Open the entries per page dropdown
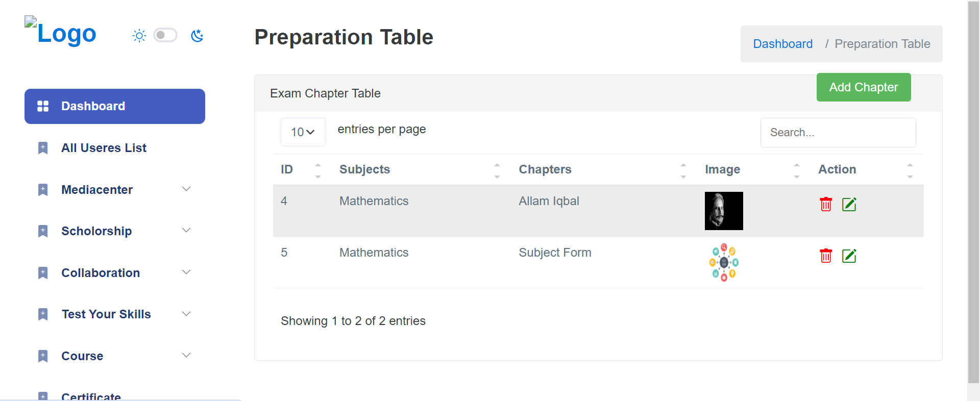Viewport: 980px width, 401px height. pos(303,132)
